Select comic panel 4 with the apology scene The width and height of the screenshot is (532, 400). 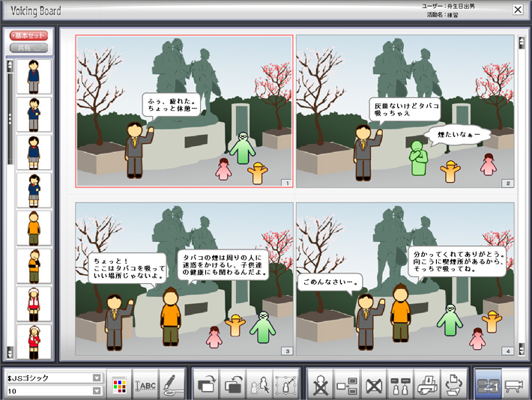pos(405,279)
